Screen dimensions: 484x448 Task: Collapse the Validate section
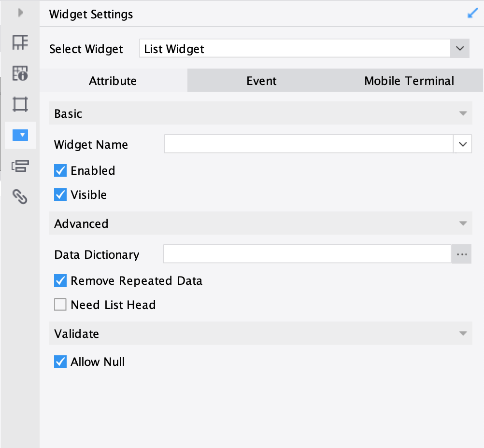462,333
